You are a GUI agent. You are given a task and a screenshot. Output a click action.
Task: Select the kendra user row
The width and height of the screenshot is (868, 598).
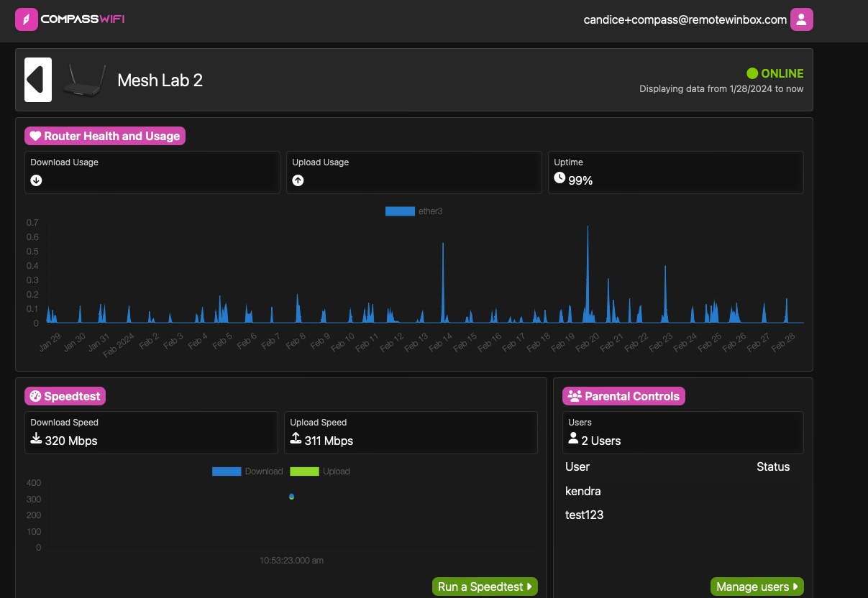pos(583,491)
